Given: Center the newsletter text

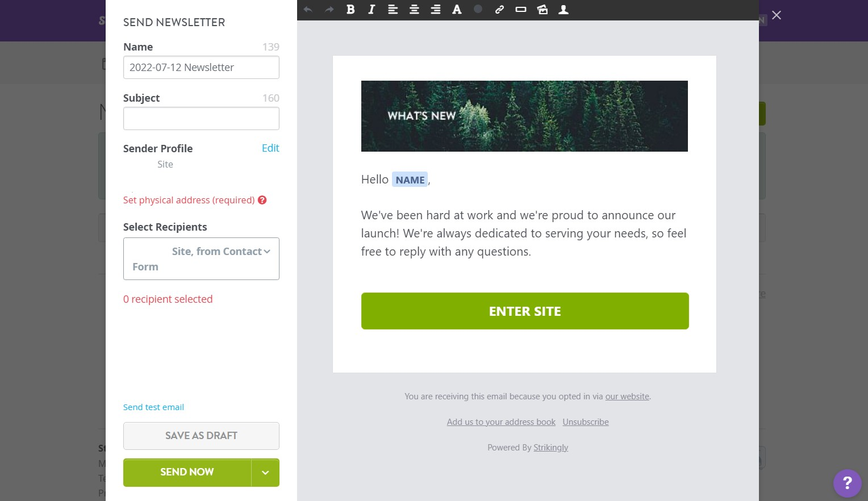Looking at the screenshot, I should (414, 10).
